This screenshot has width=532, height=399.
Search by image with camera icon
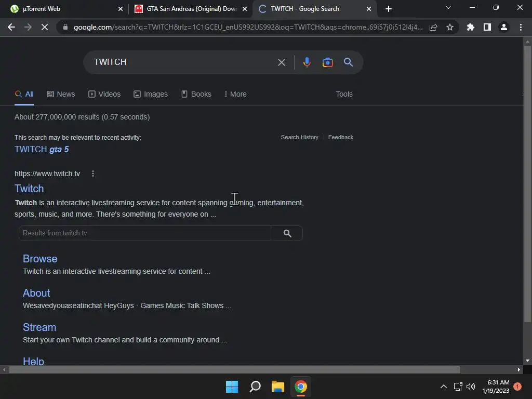[x=328, y=62]
